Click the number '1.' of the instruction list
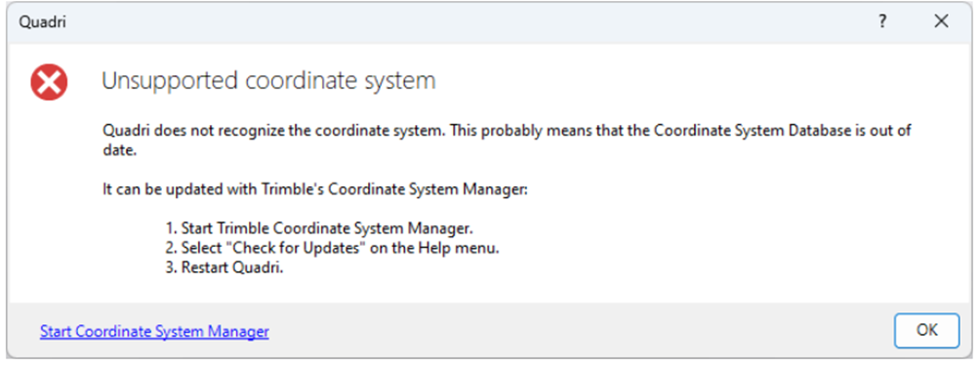The width and height of the screenshot is (980, 366). (171, 227)
